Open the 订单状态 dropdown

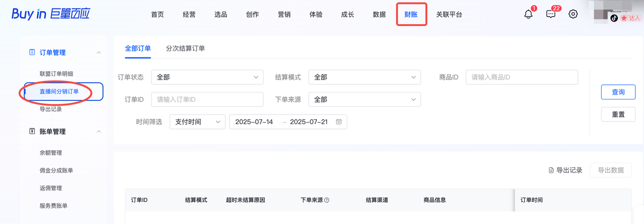click(207, 77)
